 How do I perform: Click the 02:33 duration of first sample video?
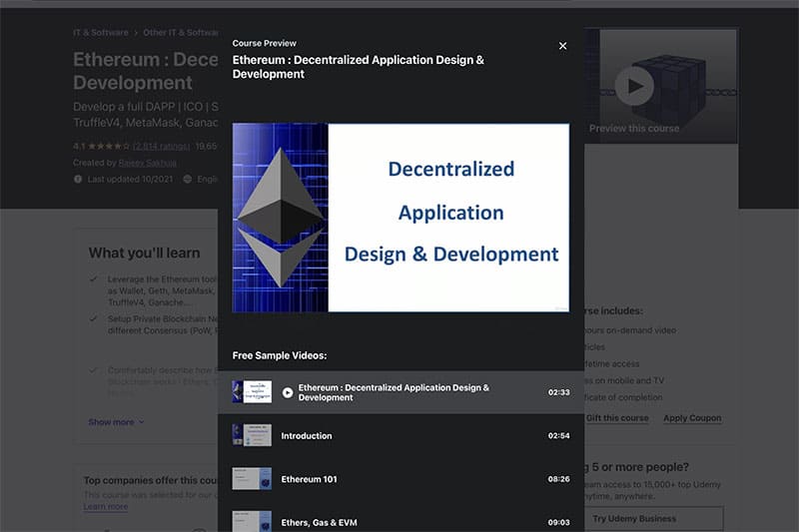click(558, 392)
